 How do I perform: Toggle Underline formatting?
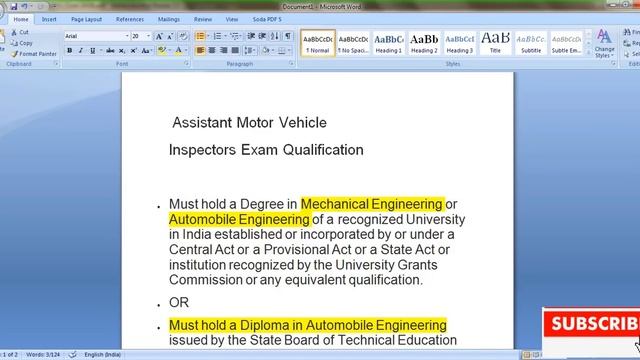pyautogui.click(x=93, y=51)
